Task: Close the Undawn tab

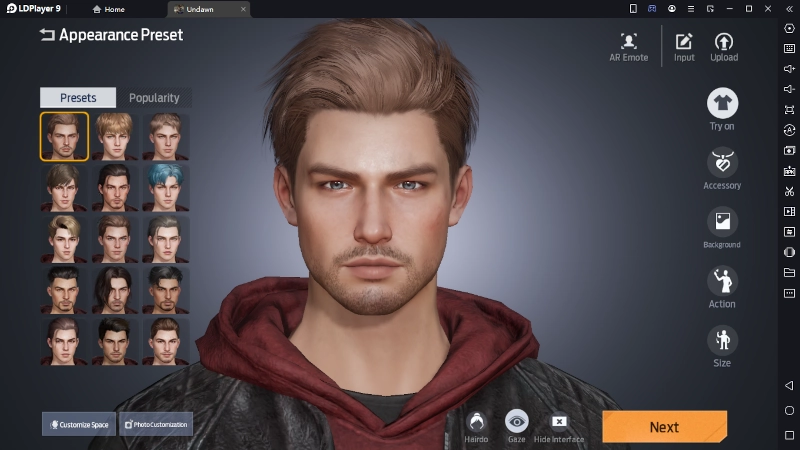Action: pos(243,9)
